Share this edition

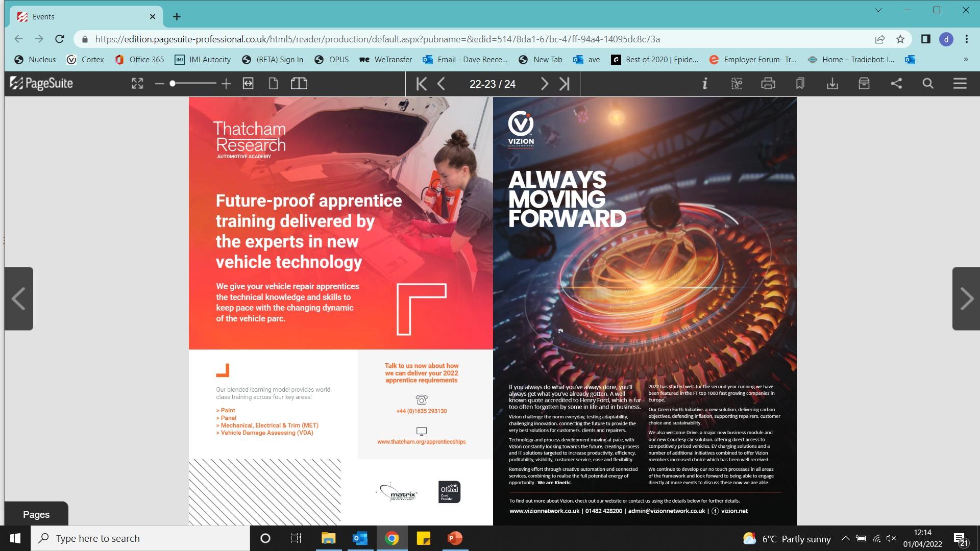pyautogui.click(x=896, y=84)
